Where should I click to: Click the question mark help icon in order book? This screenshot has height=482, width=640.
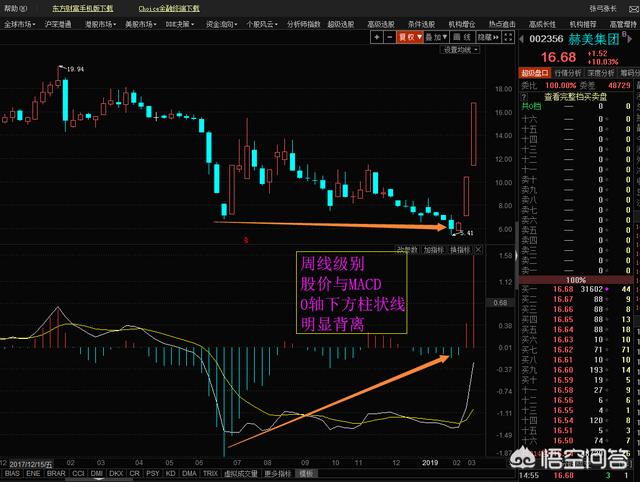click(524, 97)
